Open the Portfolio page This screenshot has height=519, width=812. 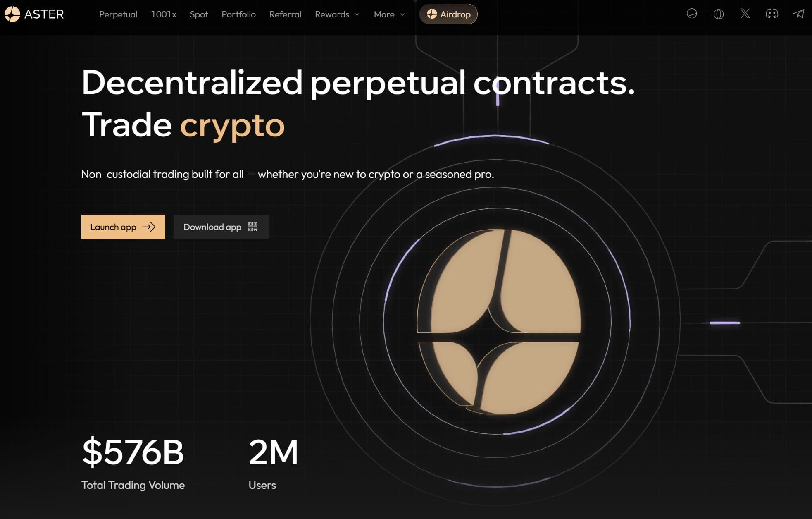(x=238, y=14)
